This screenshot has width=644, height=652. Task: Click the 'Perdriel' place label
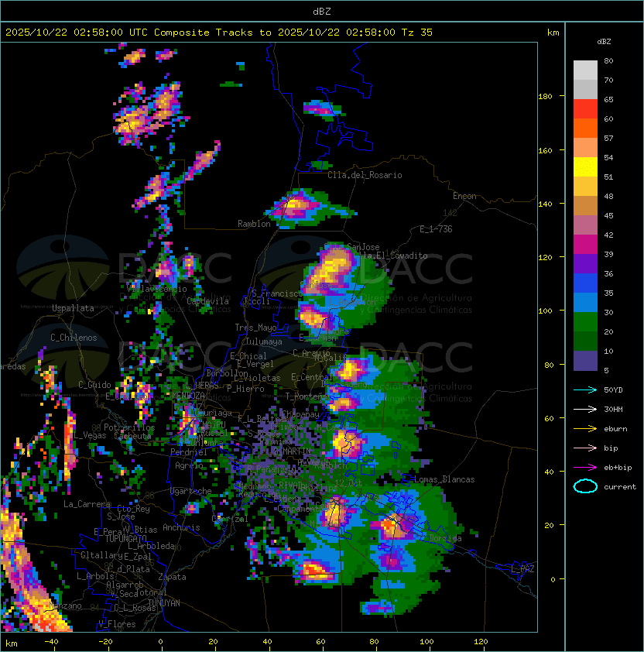[x=189, y=452]
